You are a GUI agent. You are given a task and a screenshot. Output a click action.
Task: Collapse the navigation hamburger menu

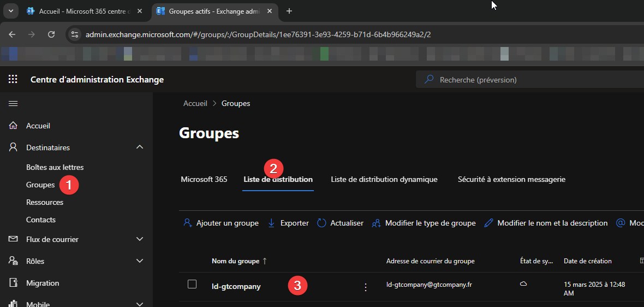pos(13,103)
